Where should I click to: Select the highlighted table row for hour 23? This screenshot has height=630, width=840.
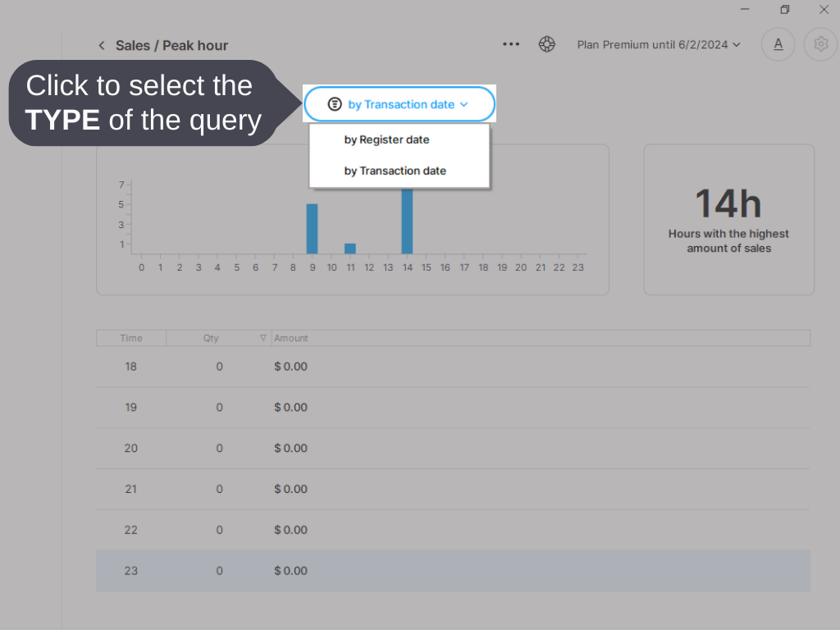[x=451, y=570]
